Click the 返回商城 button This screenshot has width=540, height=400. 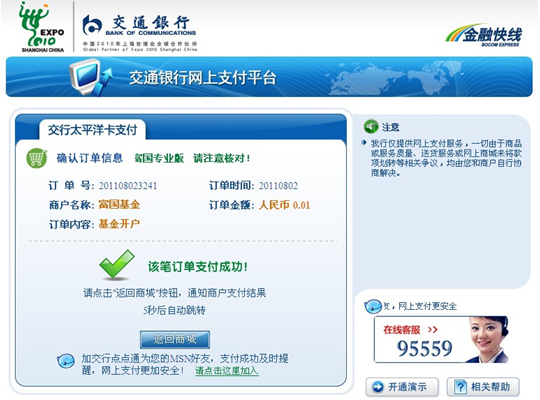tap(175, 340)
